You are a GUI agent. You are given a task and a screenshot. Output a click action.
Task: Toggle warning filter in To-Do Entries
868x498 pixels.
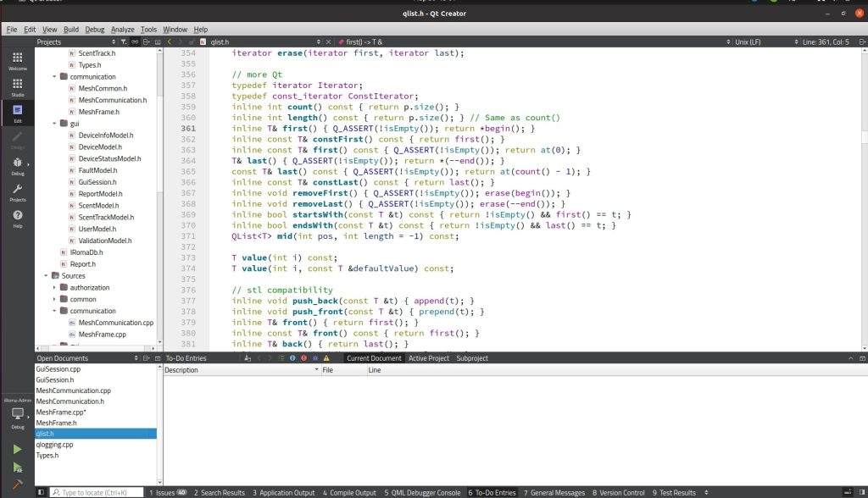325,358
